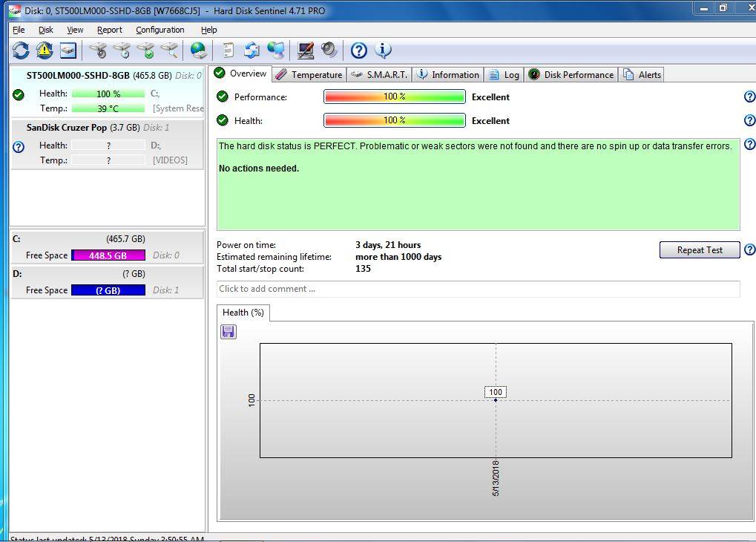This screenshot has height=542, width=756.
Task: Click the 5/13/2018 date label under graph
Action: (x=496, y=478)
